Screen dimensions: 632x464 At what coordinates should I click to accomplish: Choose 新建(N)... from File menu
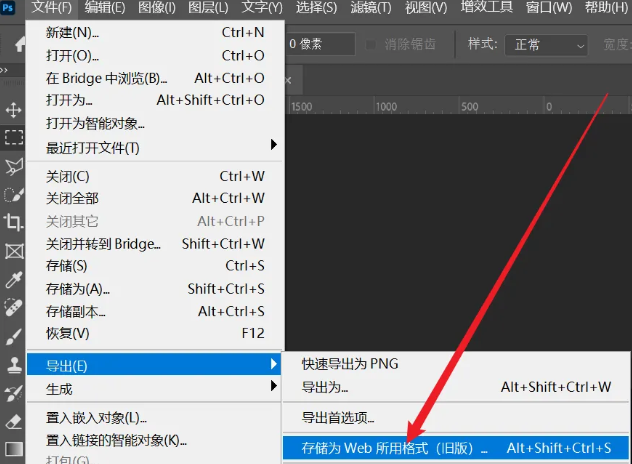155,33
